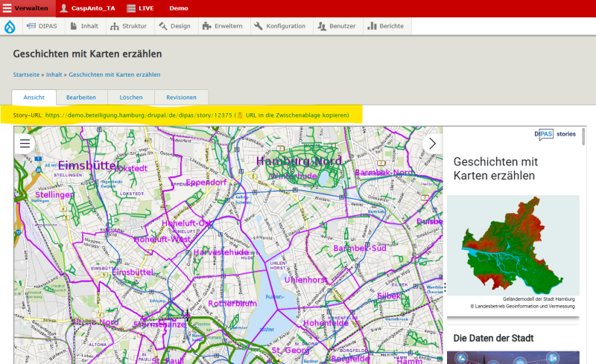Open the Verwalten hamburger menu
The height and width of the screenshot is (364, 596).
click(x=25, y=8)
